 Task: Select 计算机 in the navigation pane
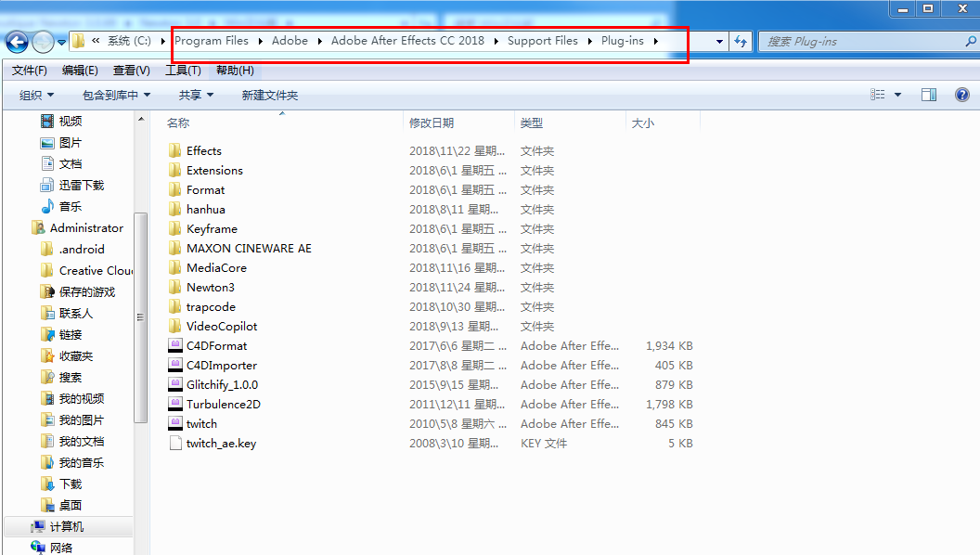pyautogui.click(x=67, y=526)
